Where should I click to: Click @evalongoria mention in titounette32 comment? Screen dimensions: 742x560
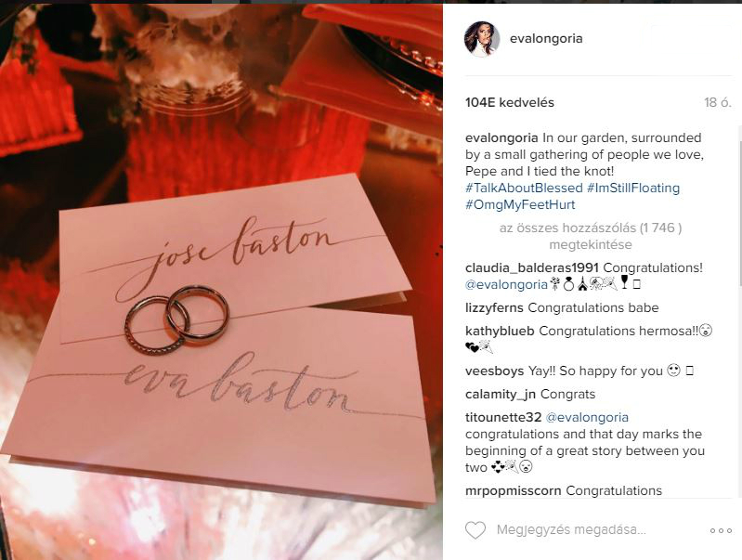click(x=587, y=417)
